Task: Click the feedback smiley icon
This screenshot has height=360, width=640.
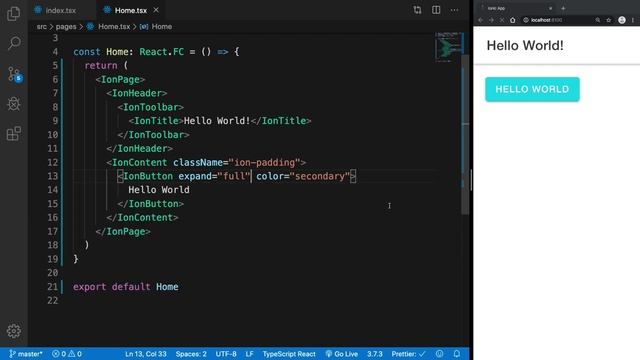Action: pyautogui.click(x=439, y=354)
